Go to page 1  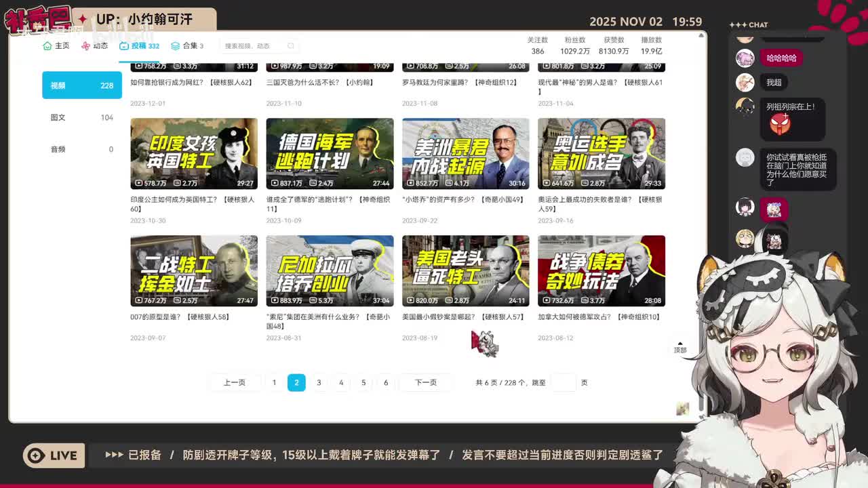274,383
